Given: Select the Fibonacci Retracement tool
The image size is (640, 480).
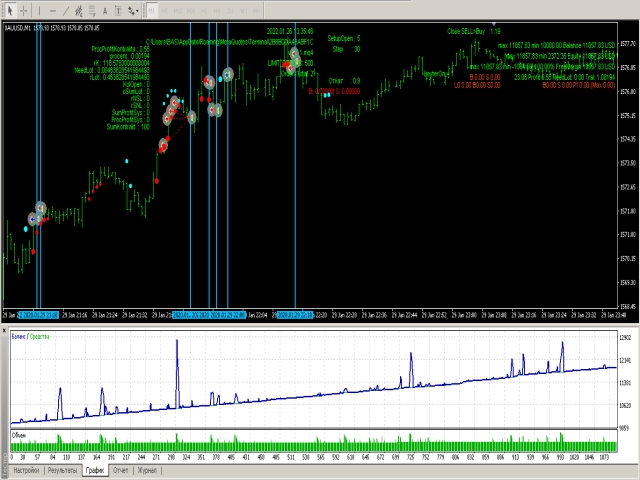Looking at the screenshot, I should click(x=92, y=11).
